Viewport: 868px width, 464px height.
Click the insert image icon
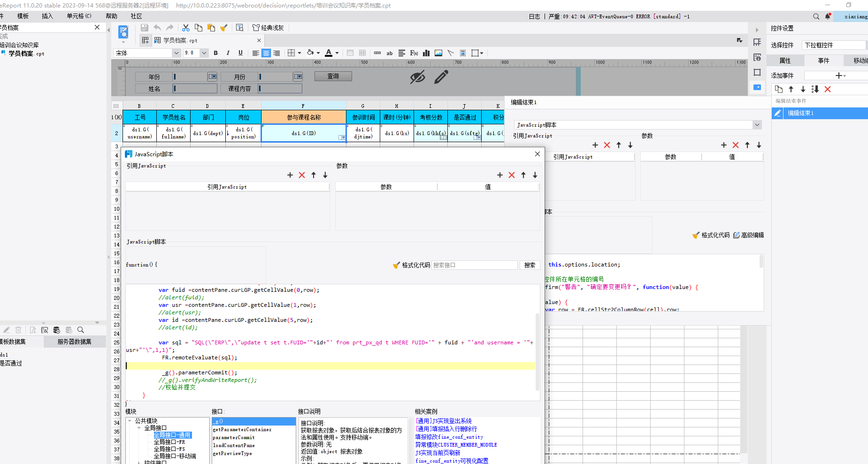click(x=438, y=53)
